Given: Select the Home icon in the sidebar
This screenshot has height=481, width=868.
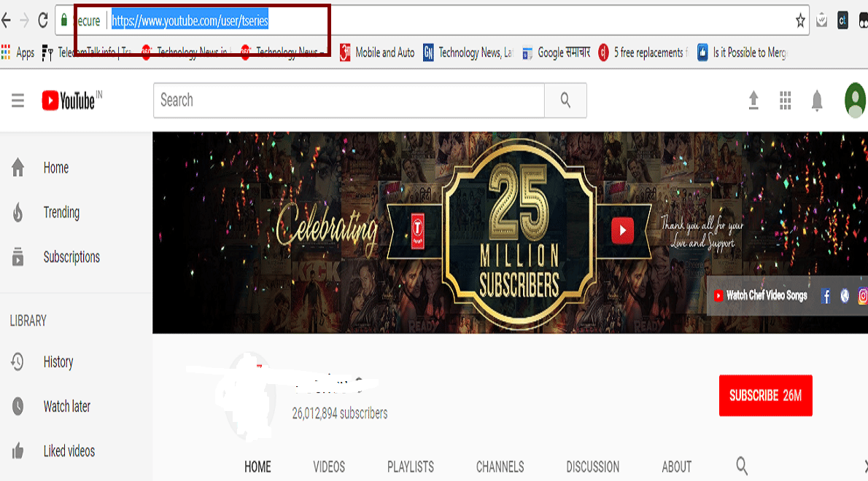Looking at the screenshot, I should [x=18, y=168].
